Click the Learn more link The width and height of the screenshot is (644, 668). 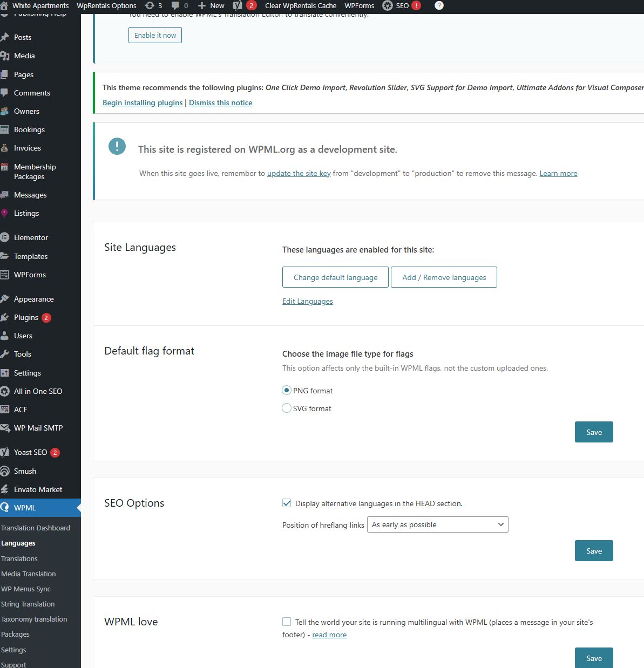tap(558, 173)
